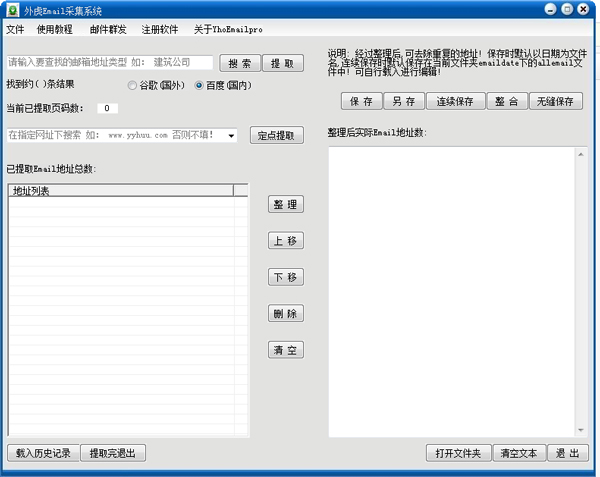Click the 整理 button to deduplicate addresses
The image size is (600, 477).
(x=286, y=204)
